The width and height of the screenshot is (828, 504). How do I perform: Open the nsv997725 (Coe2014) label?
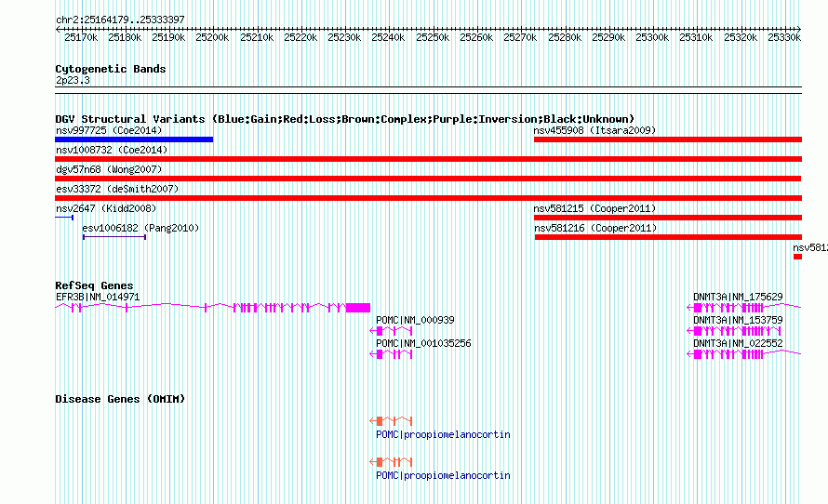109,130
